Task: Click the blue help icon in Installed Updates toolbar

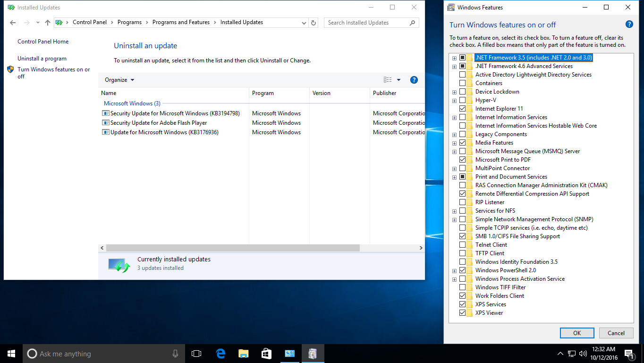Action: (x=414, y=80)
